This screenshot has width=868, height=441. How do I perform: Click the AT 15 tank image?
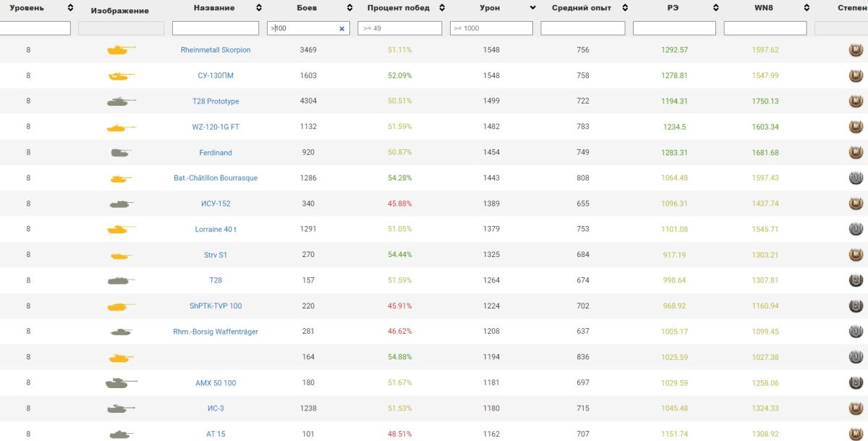[121, 434]
